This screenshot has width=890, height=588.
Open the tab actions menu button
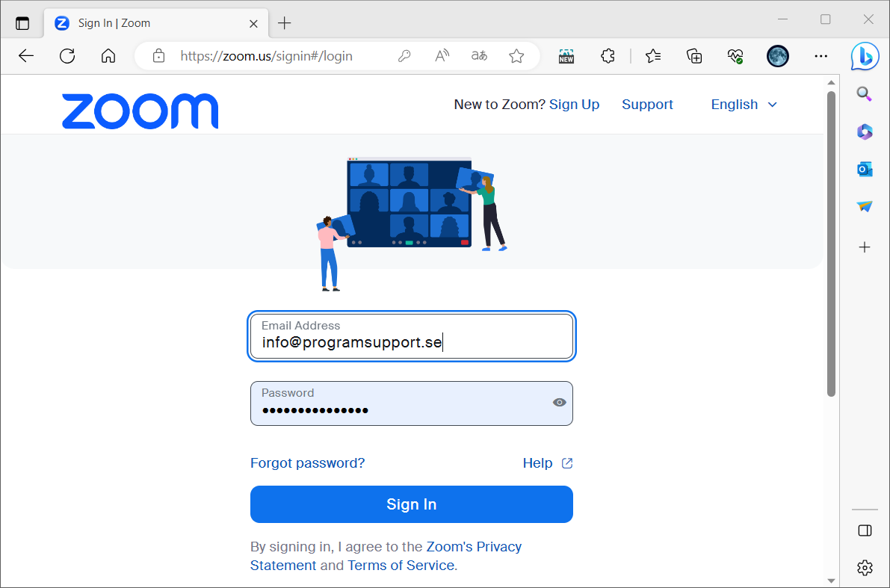[x=22, y=23]
